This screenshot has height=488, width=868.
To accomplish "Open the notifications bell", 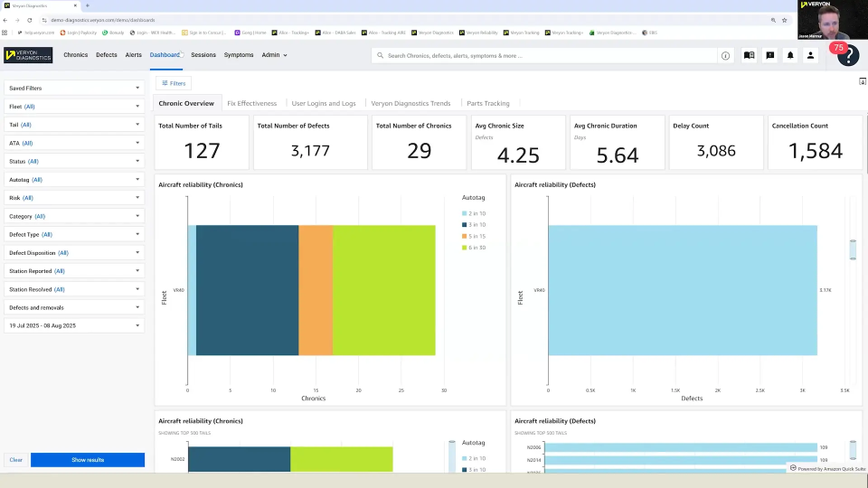I will click(790, 55).
